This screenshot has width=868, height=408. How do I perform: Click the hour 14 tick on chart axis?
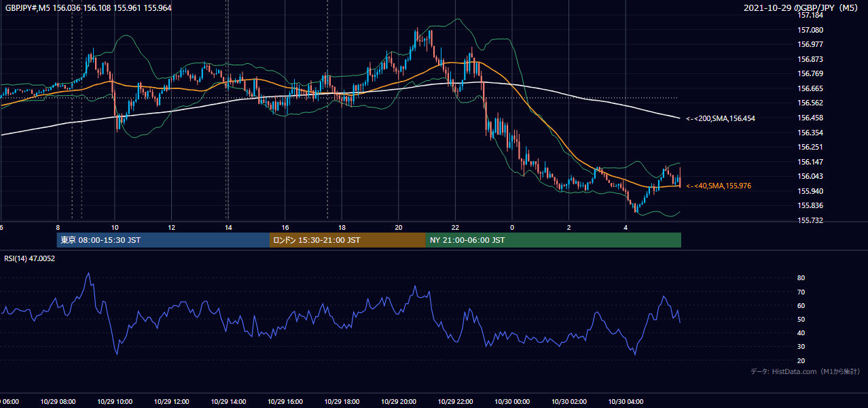point(228,227)
